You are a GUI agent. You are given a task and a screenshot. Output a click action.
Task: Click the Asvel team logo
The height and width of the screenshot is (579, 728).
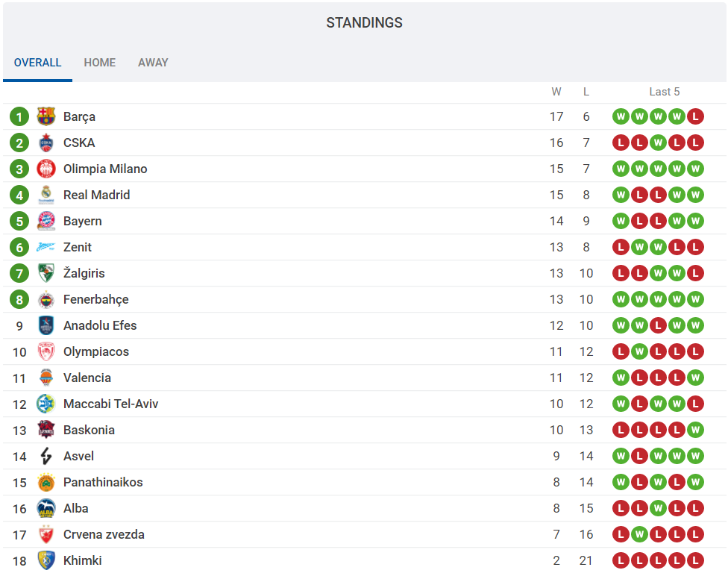46,456
